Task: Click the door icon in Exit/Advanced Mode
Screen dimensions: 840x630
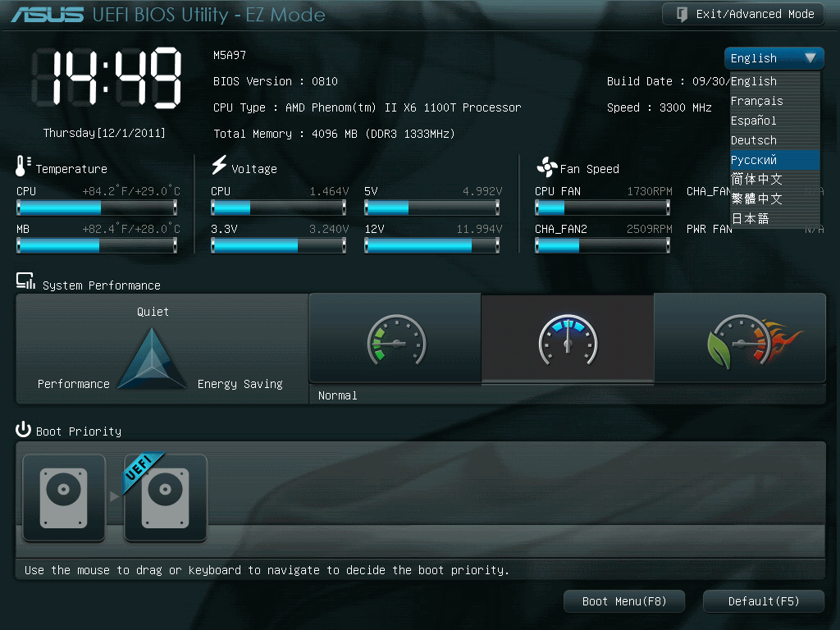Action: 682,15
